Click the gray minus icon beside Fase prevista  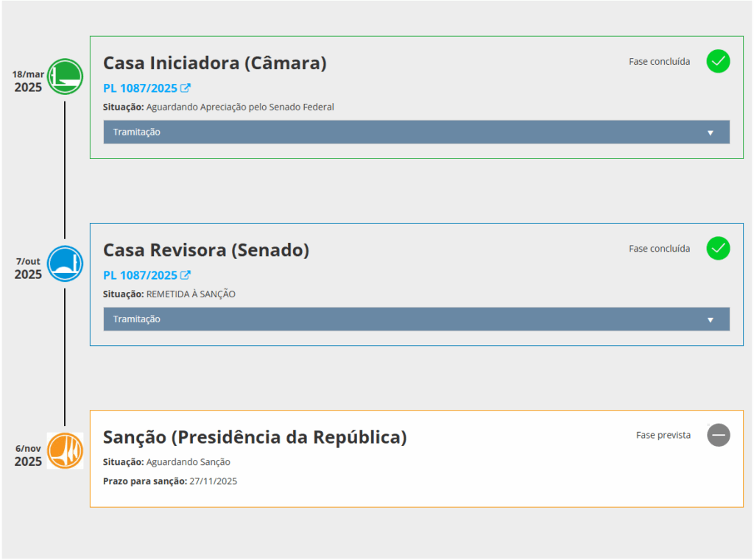click(x=719, y=435)
